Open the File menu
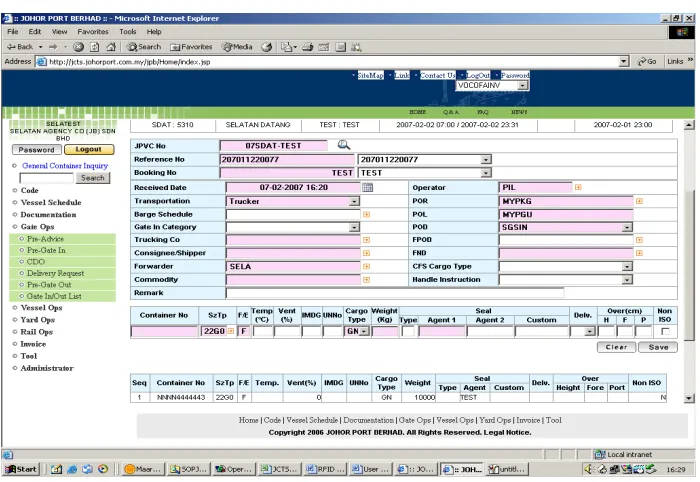The height and width of the screenshot is (482, 700). [13, 32]
